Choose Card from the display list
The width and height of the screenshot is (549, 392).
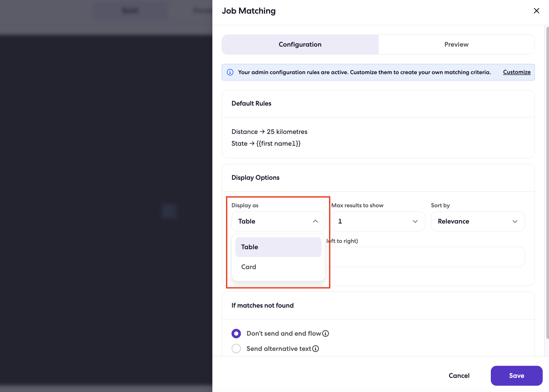tap(278, 267)
